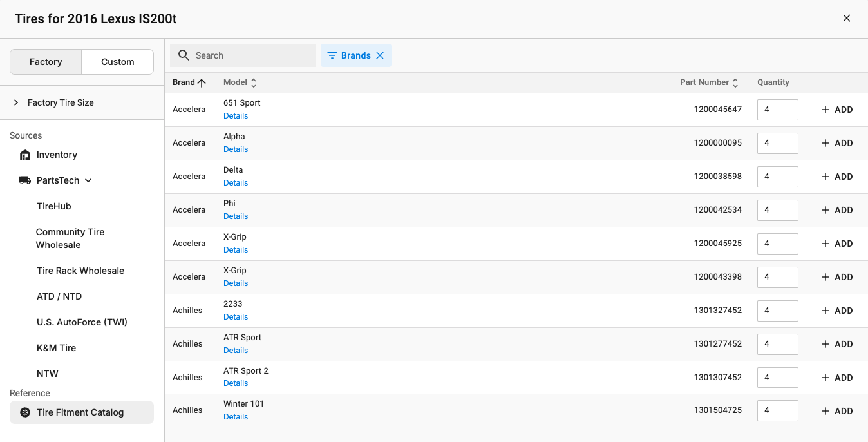Switch to the Custom tab
The image size is (868, 442).
pos(118,62)
